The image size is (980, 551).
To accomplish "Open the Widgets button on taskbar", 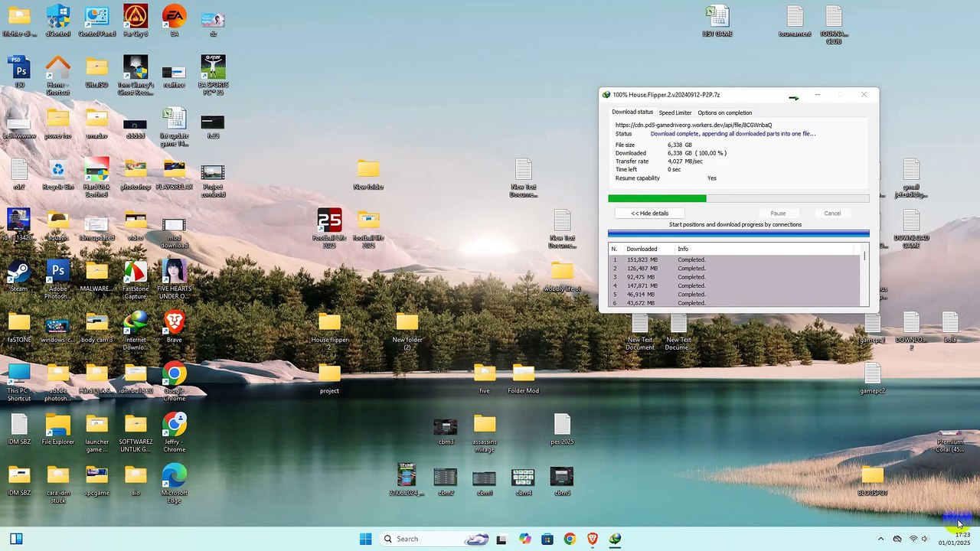I will (15, 539).
